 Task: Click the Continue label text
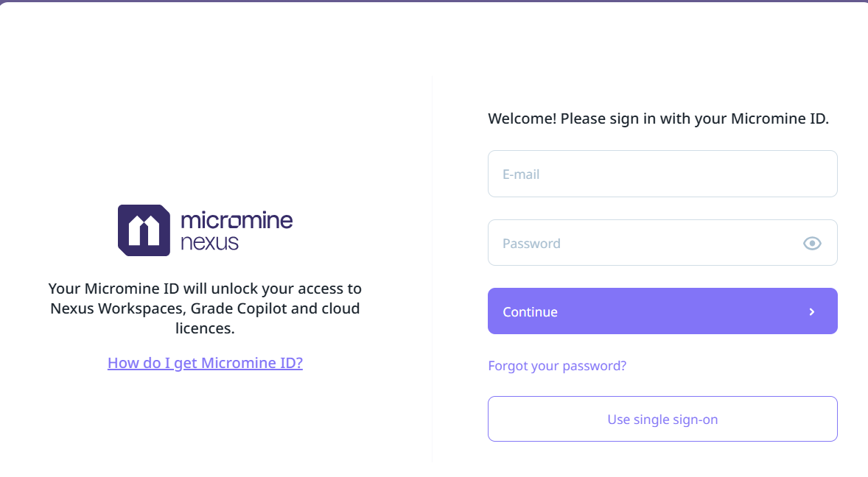(530, 312)
